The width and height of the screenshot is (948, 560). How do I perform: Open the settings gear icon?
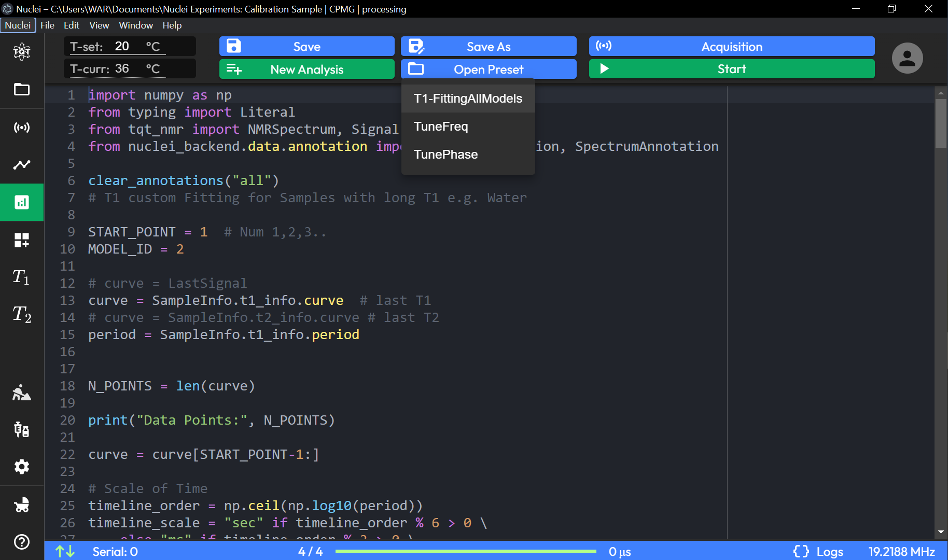coord(22,467)
